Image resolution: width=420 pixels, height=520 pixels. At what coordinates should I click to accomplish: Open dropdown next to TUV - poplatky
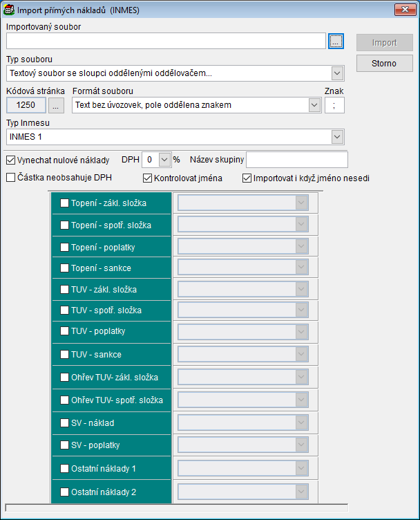click(x=301, y=332)
